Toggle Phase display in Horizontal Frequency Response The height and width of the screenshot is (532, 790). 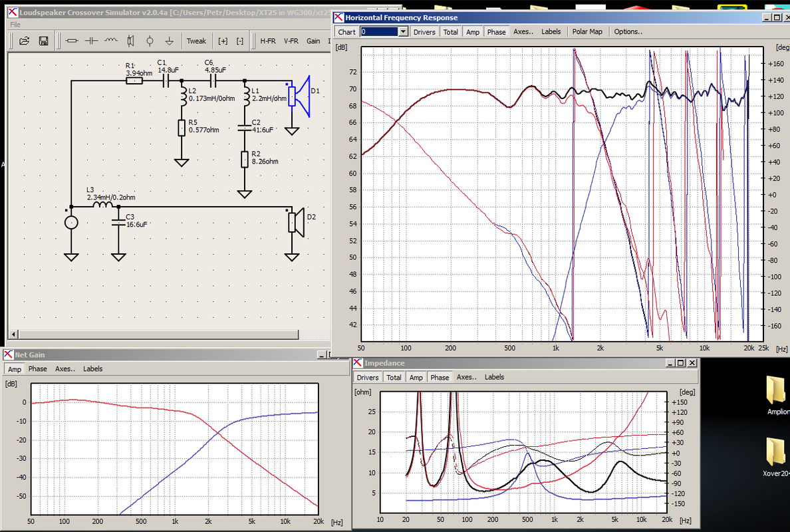[x=496, y=32]
